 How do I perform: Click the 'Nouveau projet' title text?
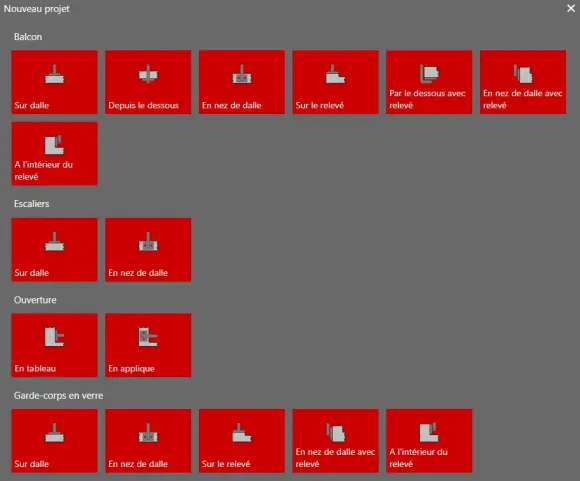pos(37,9)
